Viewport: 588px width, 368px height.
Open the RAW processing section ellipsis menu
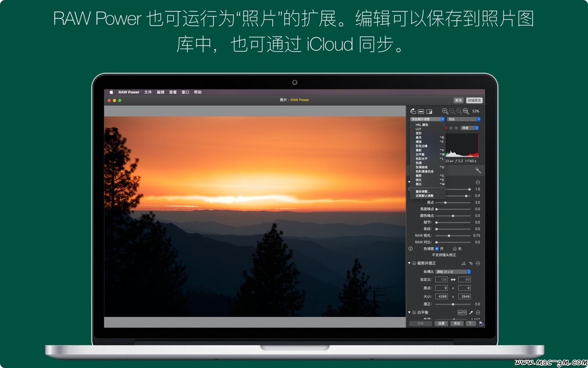pyautogui.click(x=478, y=182)
